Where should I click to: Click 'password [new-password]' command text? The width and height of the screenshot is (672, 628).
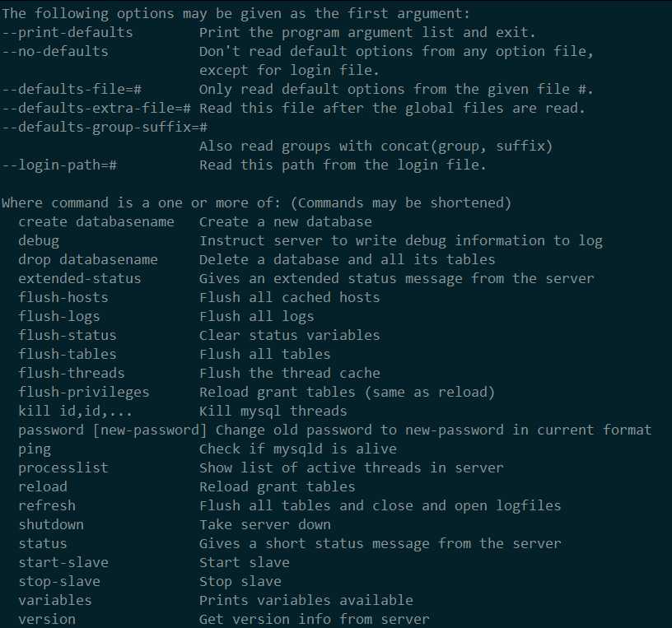(113, 430)
